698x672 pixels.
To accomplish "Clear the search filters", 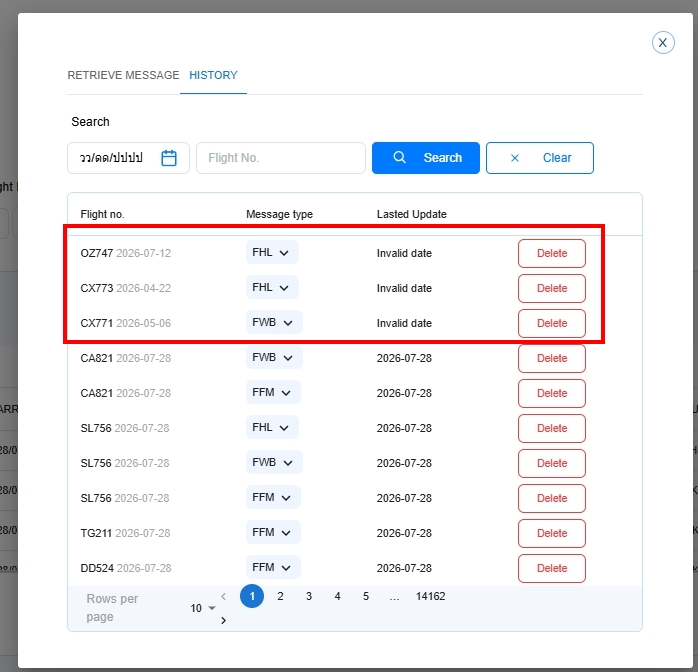I will [x=540, y=158].
